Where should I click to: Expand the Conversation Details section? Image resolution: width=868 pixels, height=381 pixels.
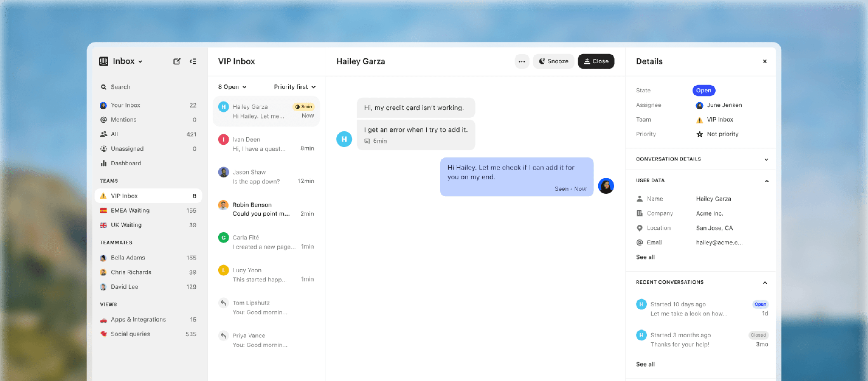pyautogui.click(x=766, y=159)
